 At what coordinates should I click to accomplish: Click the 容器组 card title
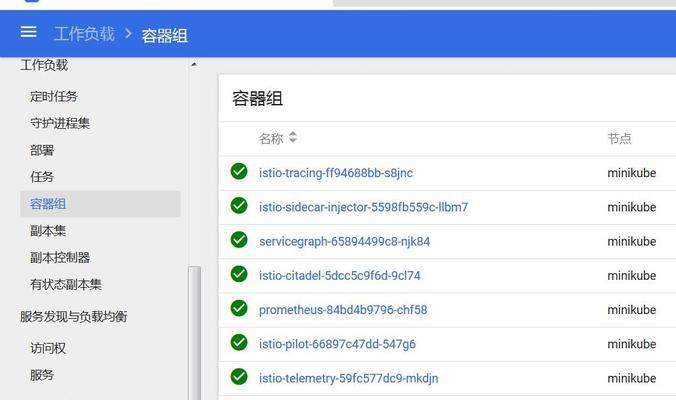point(257,98)
